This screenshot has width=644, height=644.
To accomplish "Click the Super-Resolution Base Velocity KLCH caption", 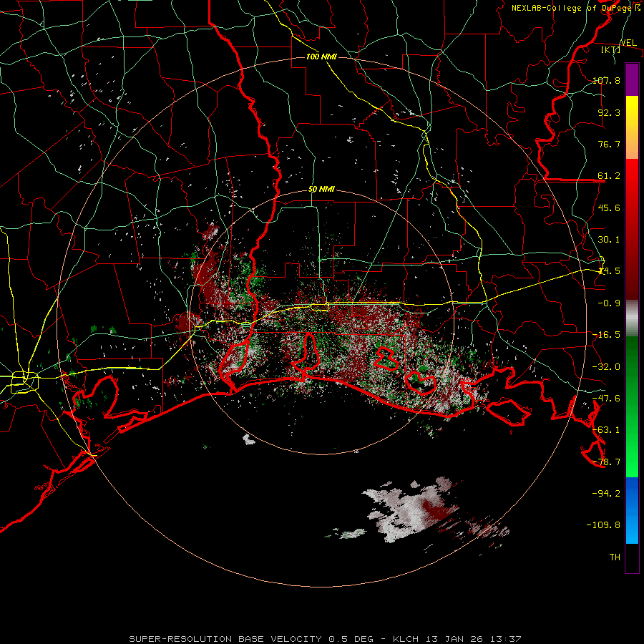I will tap(326, 639).
